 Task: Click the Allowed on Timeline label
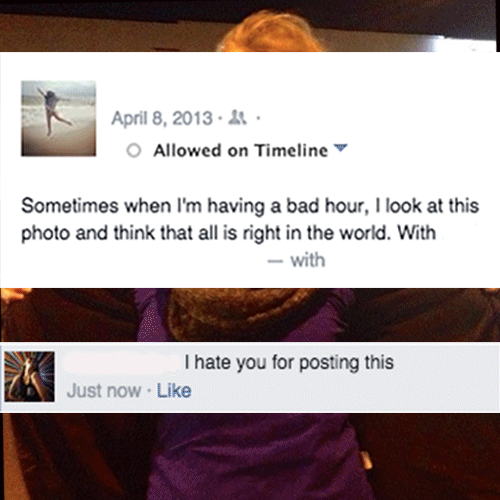[x=241, y=151]
